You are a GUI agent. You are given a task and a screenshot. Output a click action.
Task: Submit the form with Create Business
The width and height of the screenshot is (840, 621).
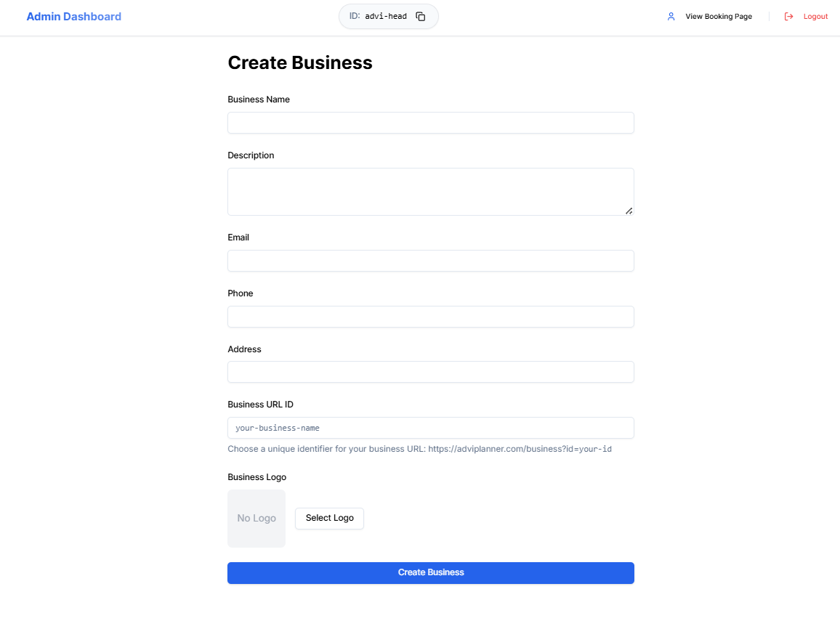(x=430, y=573)
